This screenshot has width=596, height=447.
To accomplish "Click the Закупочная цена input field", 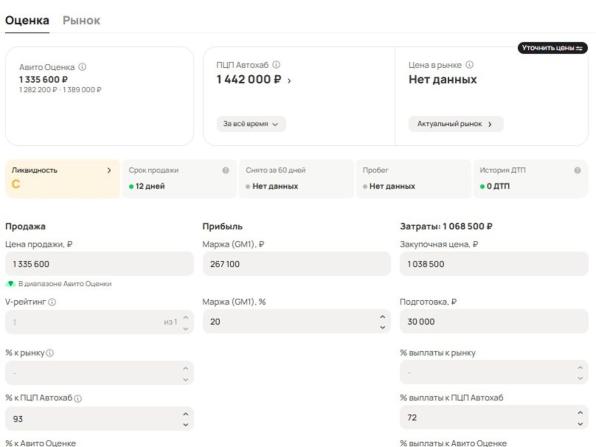I will click(494, 264).
